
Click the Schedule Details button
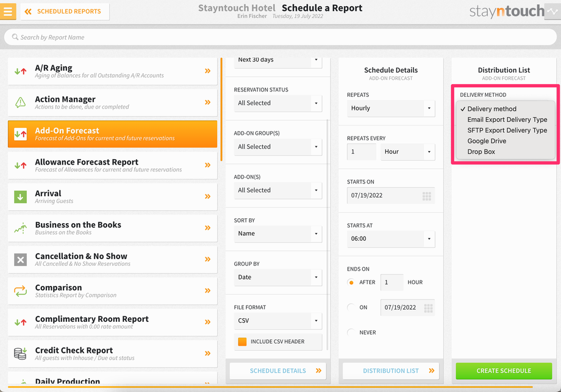(278, 371)
